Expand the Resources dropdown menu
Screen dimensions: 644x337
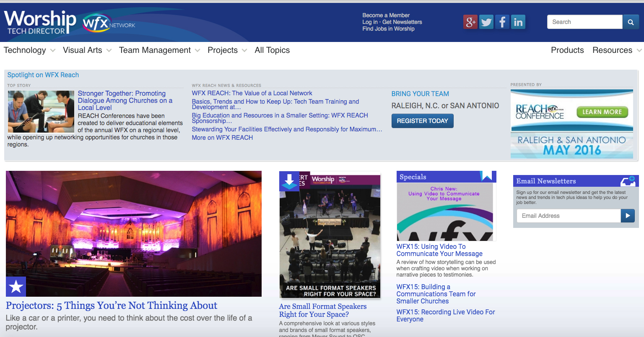point(617,50)
